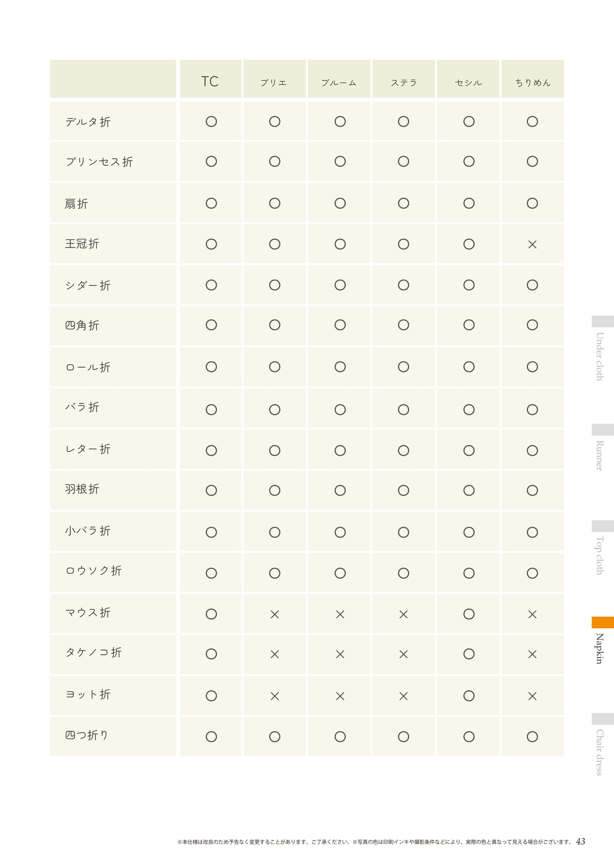Click the × mark for マウス折 under ブリエ
The width and height of the screenshot is (614, 868).
coord(274,614)
